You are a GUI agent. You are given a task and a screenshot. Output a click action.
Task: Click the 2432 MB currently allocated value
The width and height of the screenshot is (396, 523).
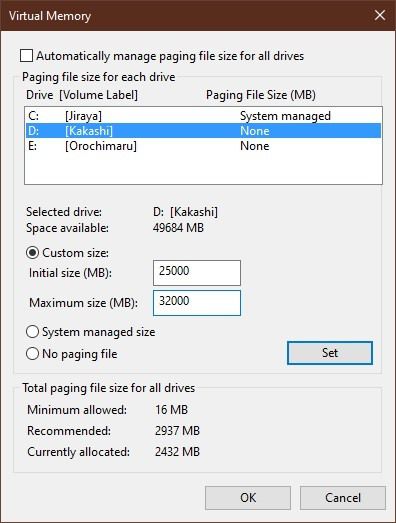point(177,452)
